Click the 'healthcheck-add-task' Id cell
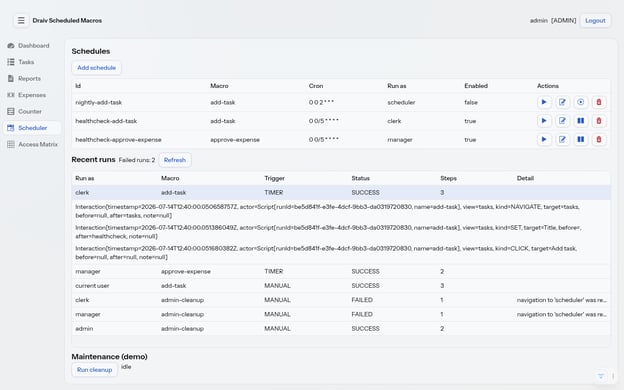 coord(106,121)
